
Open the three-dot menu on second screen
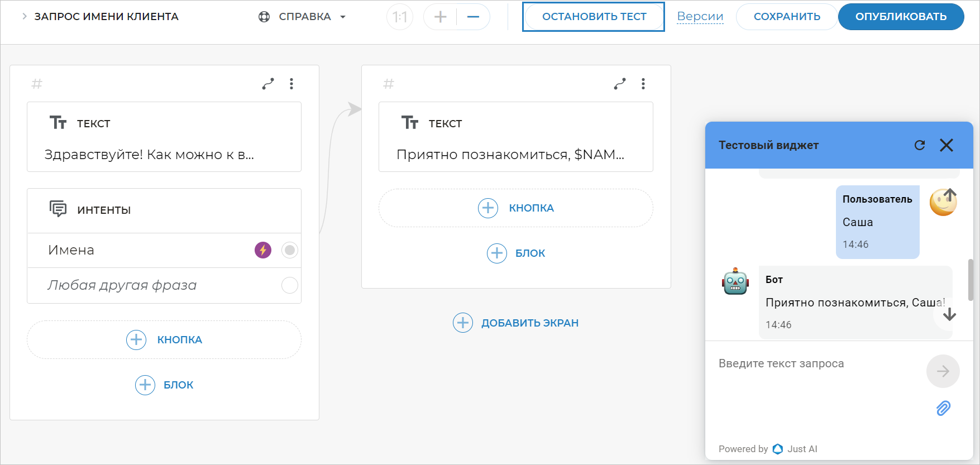pos(643,84)
